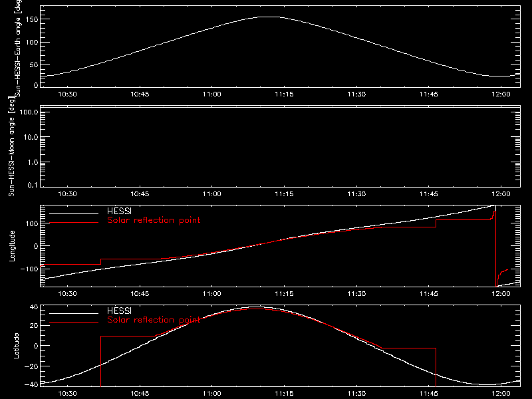Click the 11:30 time label under the Longitude plot
532x399 pixels.
click(x=356, y=294)
